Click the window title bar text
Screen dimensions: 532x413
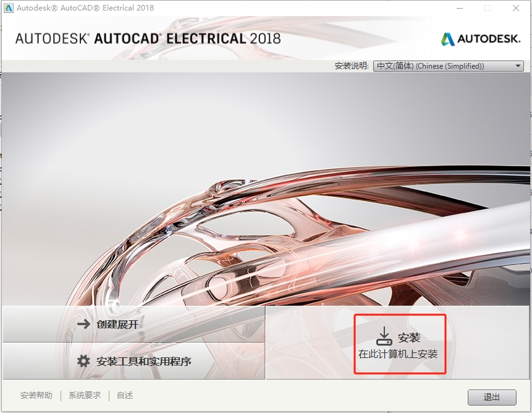tap(85, 8)
